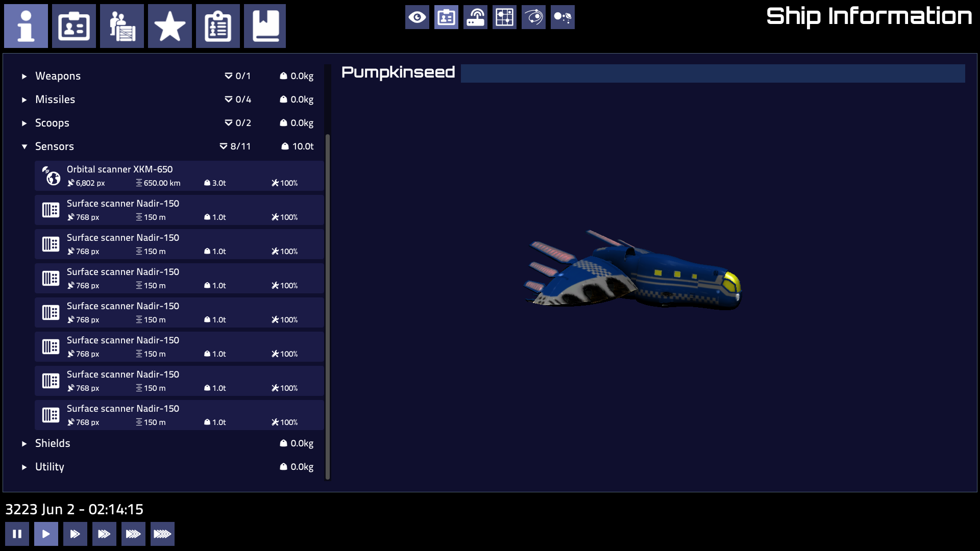980x551 pixels.
Task: Collapse the Sensors section
Action: click(x=54, y=146)
